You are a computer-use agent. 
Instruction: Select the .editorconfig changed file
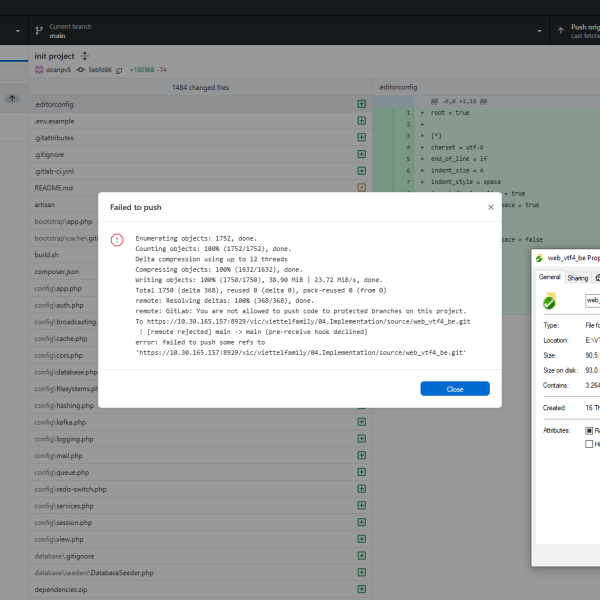190,104
